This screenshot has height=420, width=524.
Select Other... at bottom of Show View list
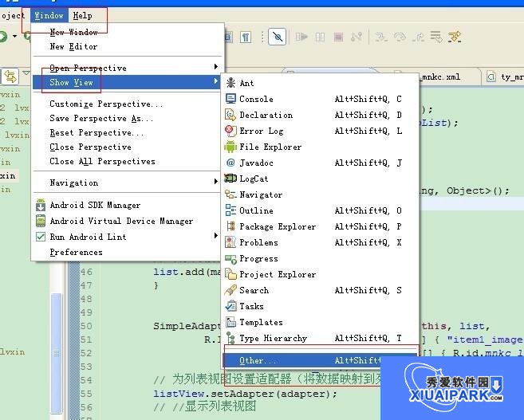[301, 360]
